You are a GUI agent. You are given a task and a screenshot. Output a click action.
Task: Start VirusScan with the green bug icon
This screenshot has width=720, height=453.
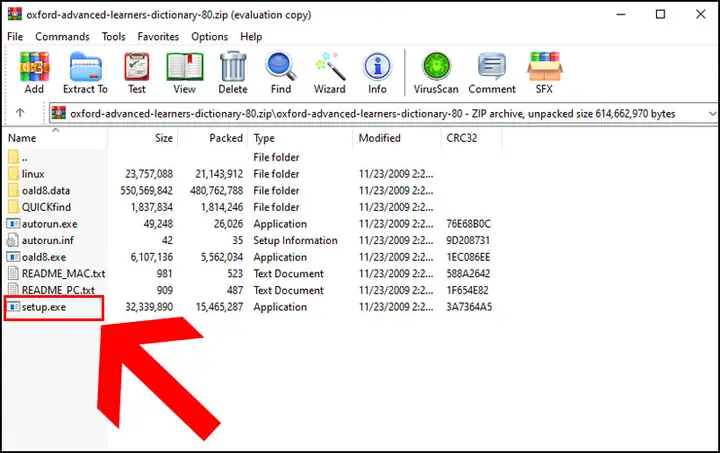pos(436,73)
